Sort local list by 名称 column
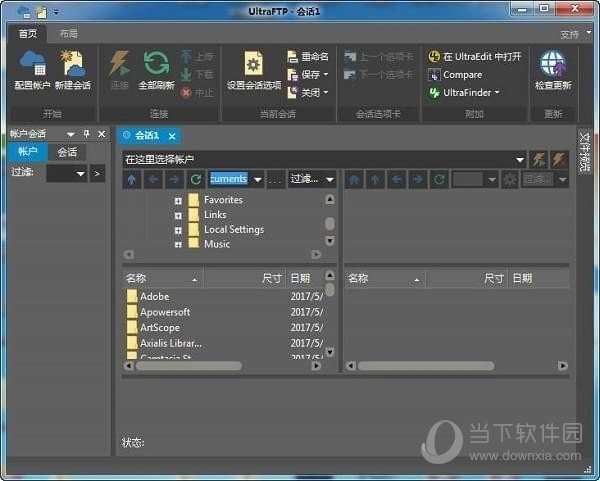Screen dimensions: 600x481 tap(162, 279)
